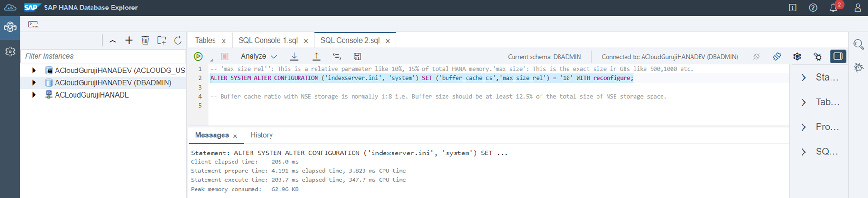Image resolution: width=868 pixels, height=198 pixels.
Task: Click the Format code icon
Action: coord(336,56)
